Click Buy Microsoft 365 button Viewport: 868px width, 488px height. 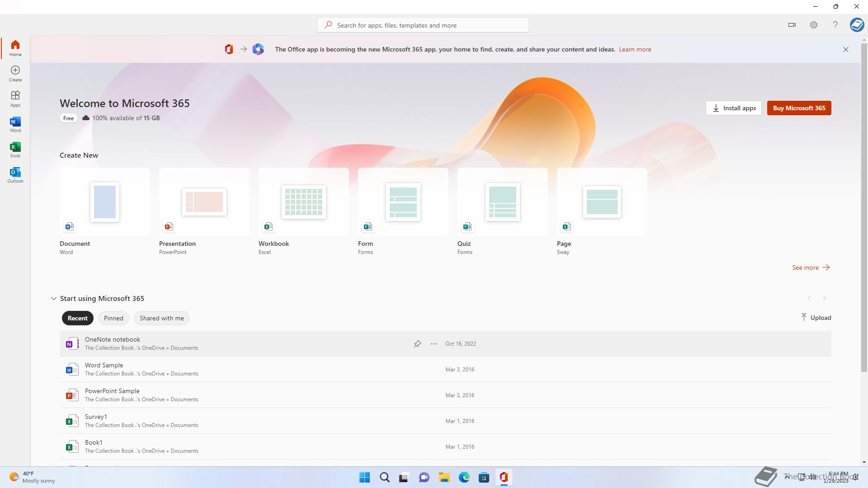pos(799,108)
